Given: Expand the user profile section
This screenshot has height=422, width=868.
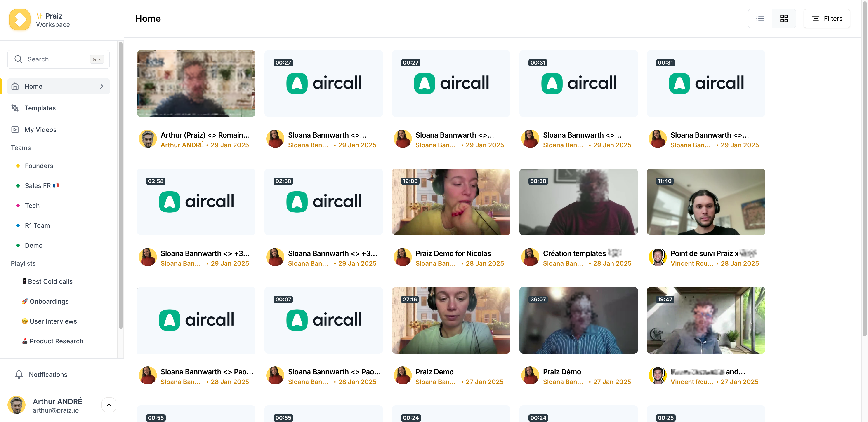Looking at the screenshot, I should [109, 405].
